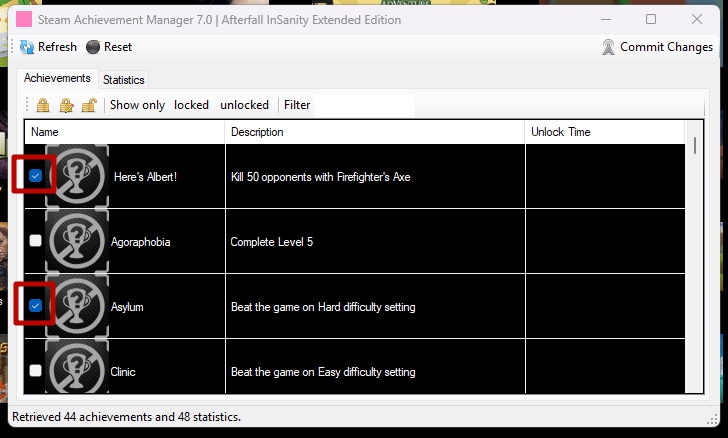
Task: Click the pink application icon in title bar
Action: pos(24,20)
